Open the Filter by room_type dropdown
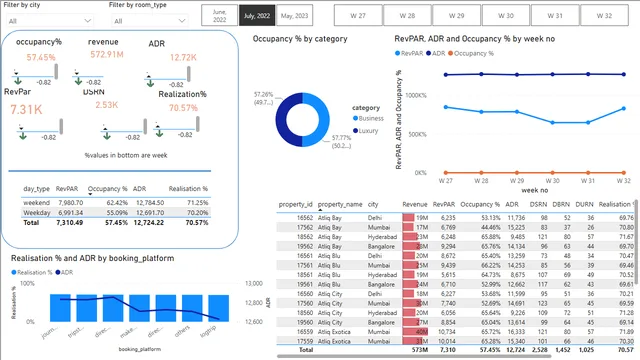Image resolution: width=640 pixels, height=360 pixels. click(149, 20)
